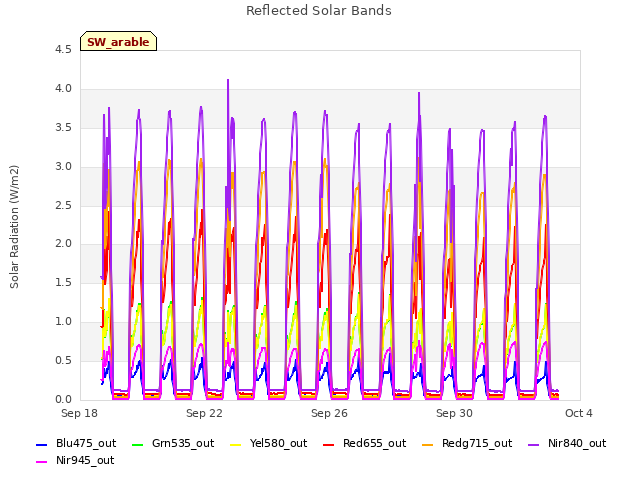Click the purple Nir840_out legend swatch
Screen dimensions: 640x480
[534, 444]
